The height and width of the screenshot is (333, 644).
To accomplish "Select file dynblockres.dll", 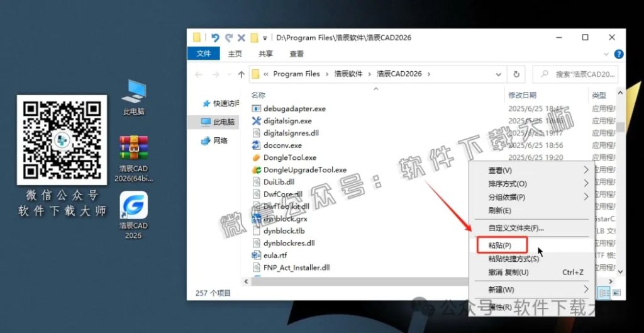I will pyautogui.click(x=289, y=243).
